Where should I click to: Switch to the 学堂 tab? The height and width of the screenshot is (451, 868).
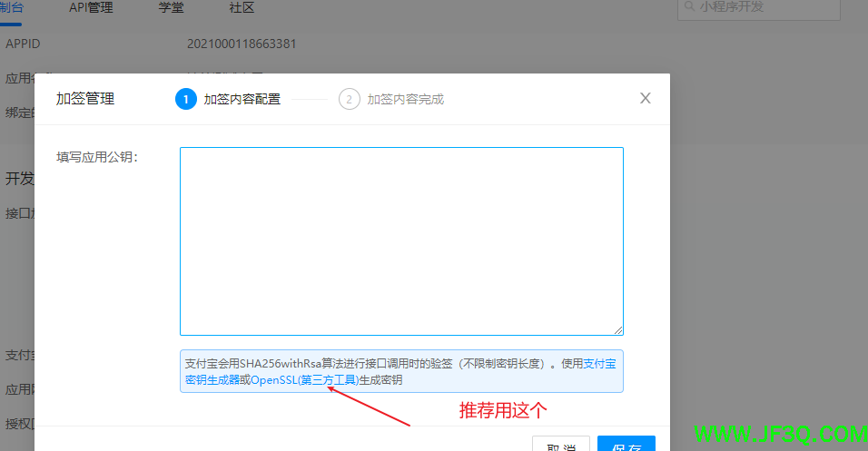click(x=171, y=7)
